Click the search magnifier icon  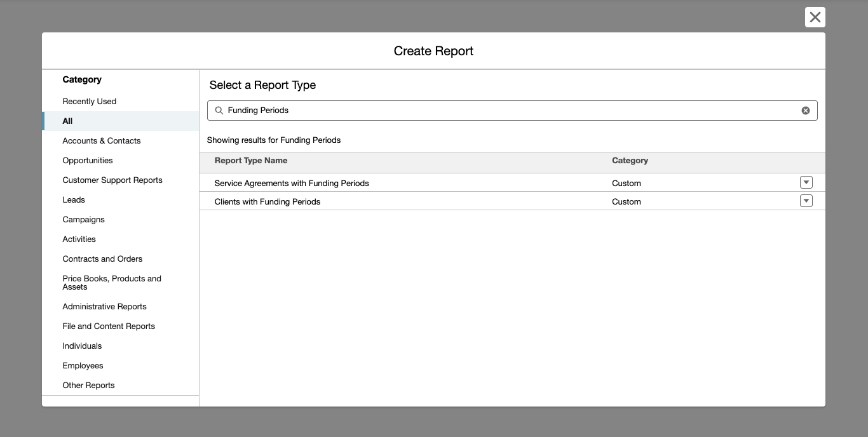219,111
